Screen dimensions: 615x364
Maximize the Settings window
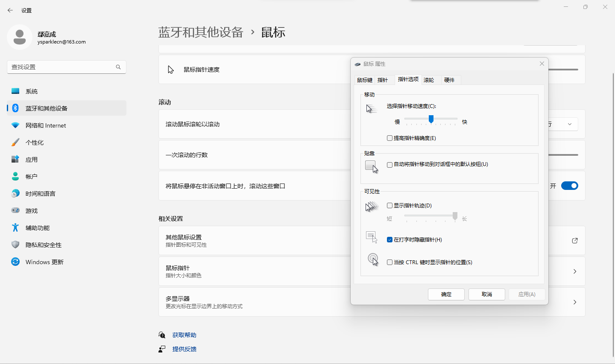click(586, 7)
